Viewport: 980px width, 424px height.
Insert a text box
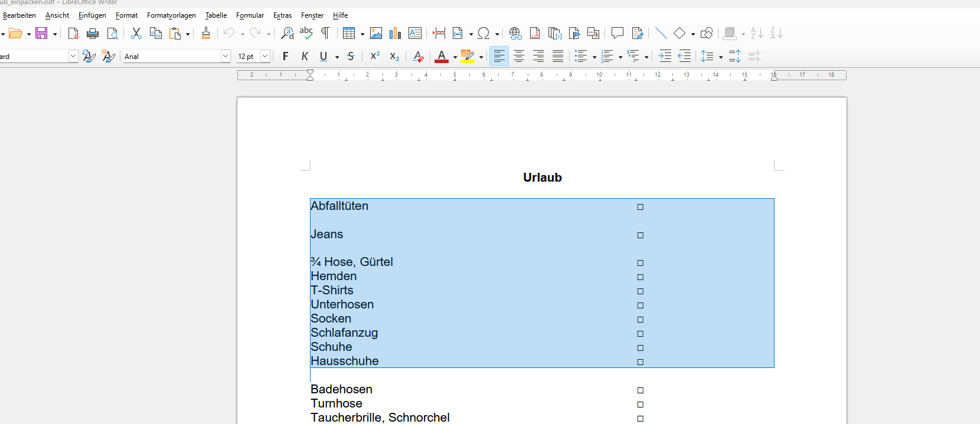click(x=415, y=34)
